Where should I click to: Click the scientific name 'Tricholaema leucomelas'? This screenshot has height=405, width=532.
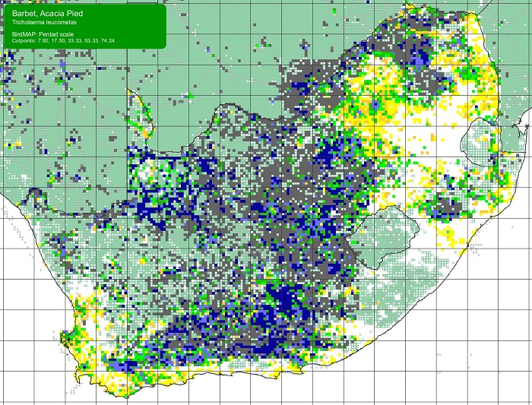point(42,23)
